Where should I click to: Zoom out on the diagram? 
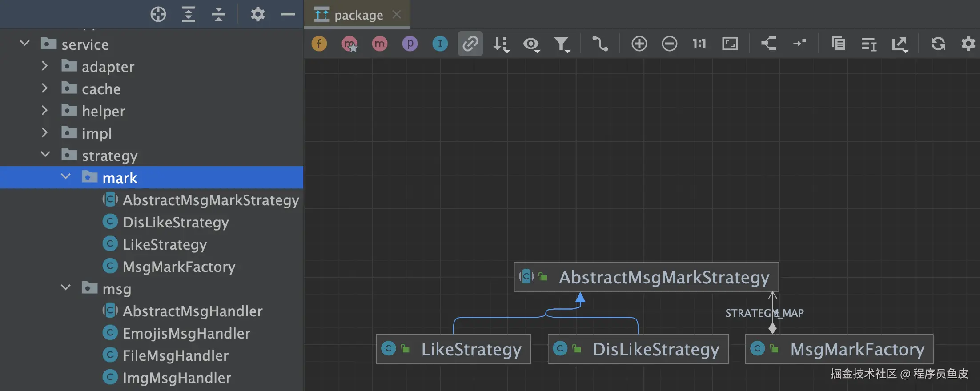[670, 44]
